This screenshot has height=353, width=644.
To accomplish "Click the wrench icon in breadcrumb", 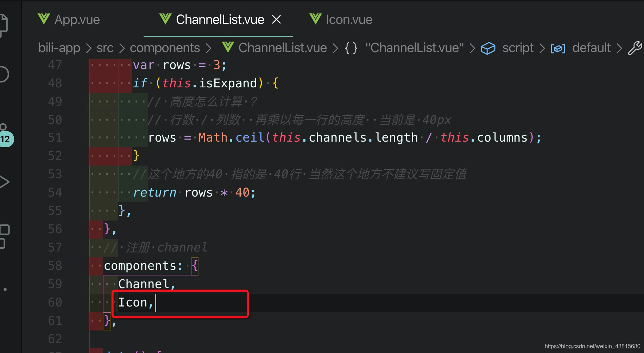I will pyautogui.click(x=635, y=48).
